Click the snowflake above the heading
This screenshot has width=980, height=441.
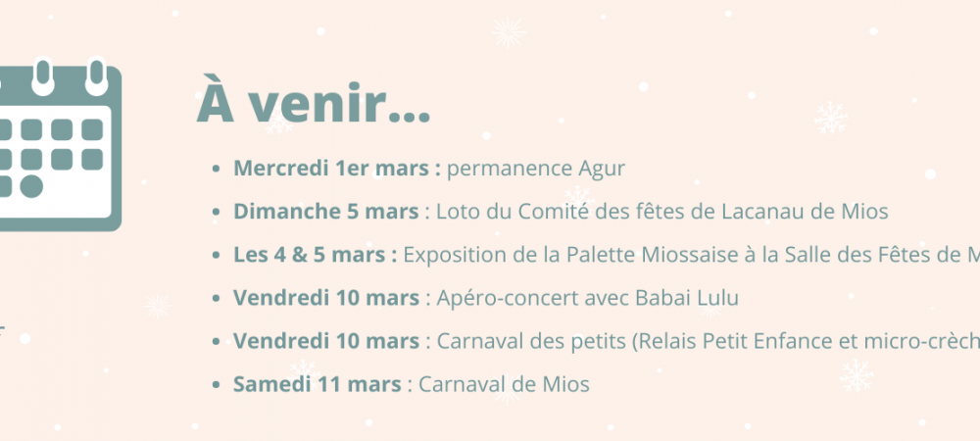(x=508, y=32)
